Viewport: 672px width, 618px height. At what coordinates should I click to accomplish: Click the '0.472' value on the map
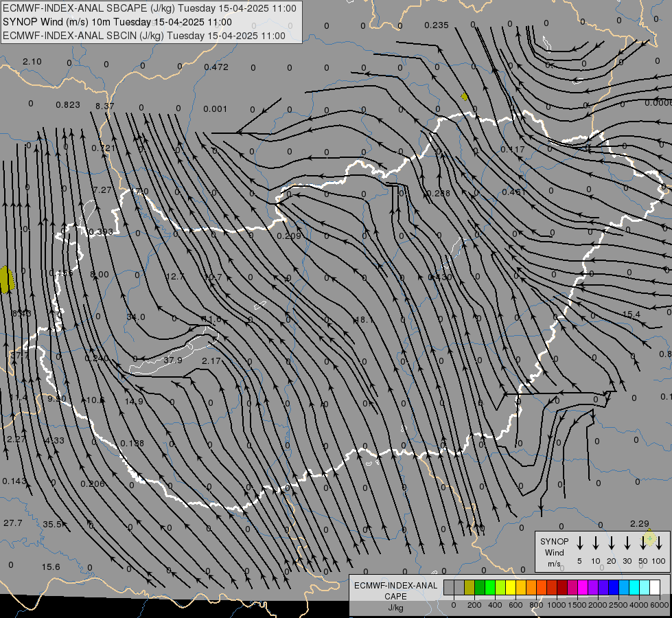[x=216, y=67]
